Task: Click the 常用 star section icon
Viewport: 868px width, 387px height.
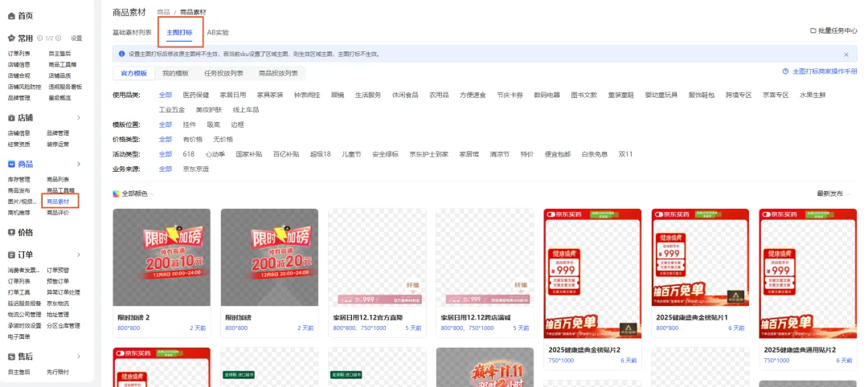Action: pos(11,39)
